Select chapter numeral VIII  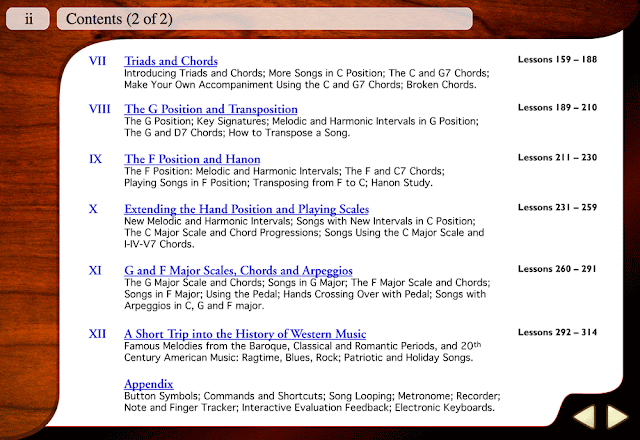(100, 109)
